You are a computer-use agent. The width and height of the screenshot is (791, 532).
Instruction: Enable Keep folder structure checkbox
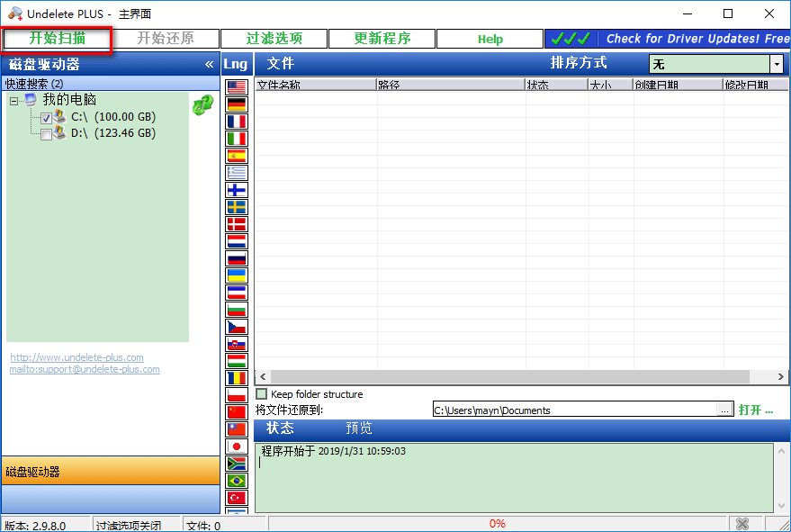click(261, 393)
